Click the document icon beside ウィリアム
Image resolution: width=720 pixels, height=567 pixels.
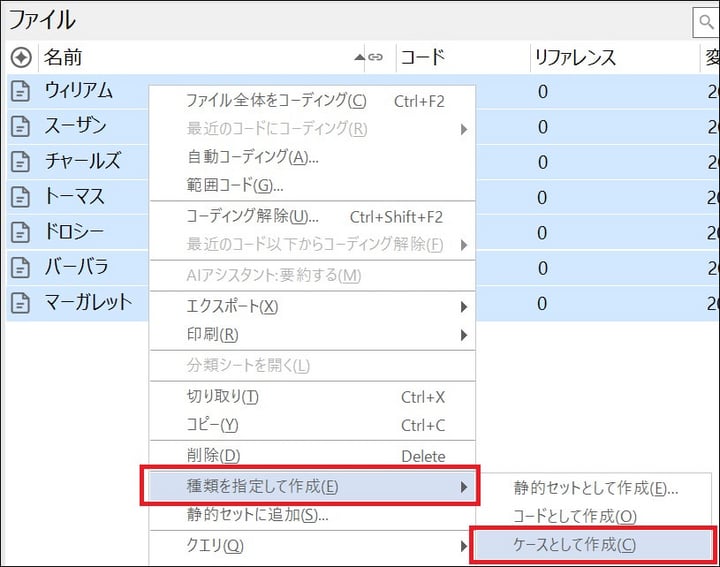pos(20,92)
